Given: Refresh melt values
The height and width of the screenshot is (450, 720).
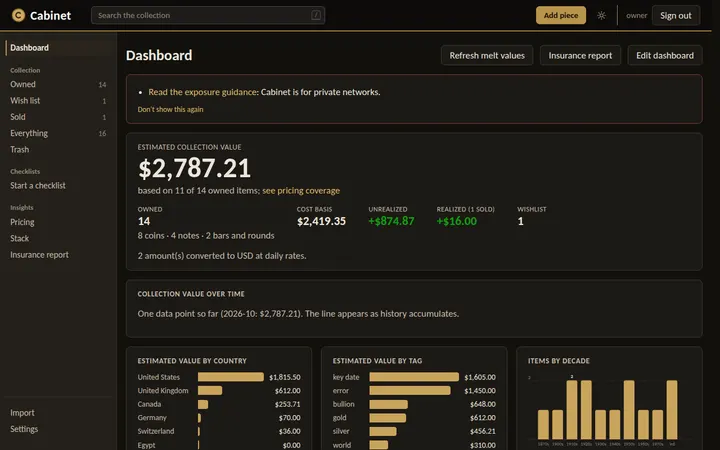Looking at the screenshot, I should coord(487,56).
